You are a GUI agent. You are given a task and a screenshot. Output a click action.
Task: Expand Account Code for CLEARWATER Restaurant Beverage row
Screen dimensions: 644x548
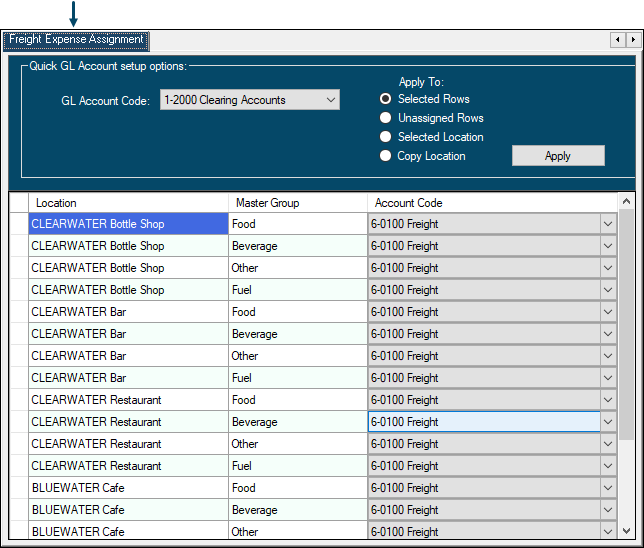tap(608, 422)
